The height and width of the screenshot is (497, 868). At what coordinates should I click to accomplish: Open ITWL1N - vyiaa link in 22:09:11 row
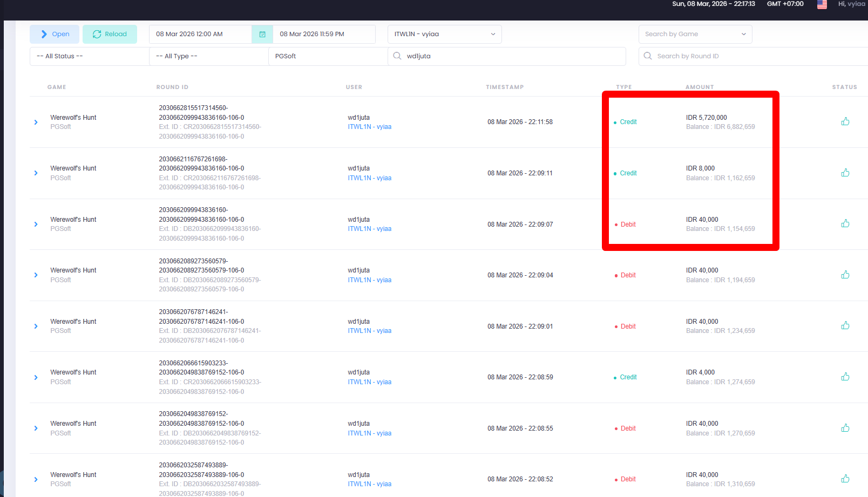pyautogui.click(x=370, y=178)
